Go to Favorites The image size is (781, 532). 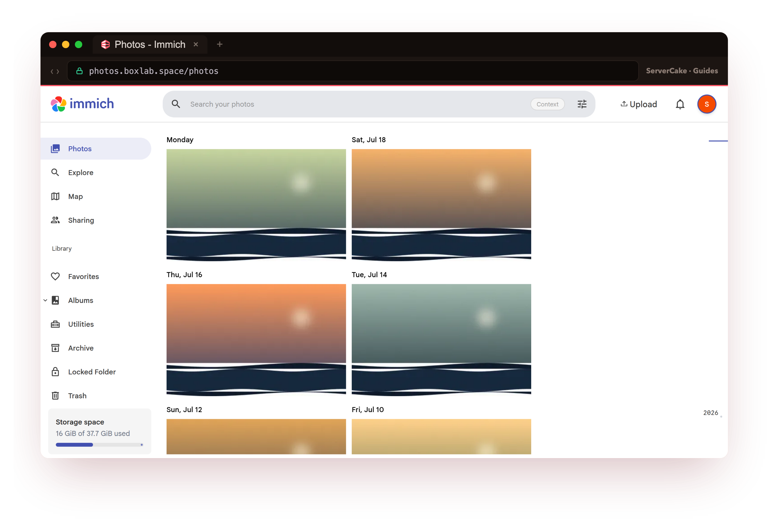[96, 276]
